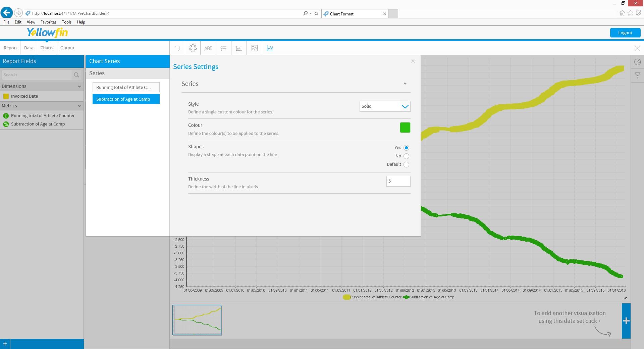644x349 pixels.
Task: Click Invoiced Date dimension field
Action: (x=24, y=96)
